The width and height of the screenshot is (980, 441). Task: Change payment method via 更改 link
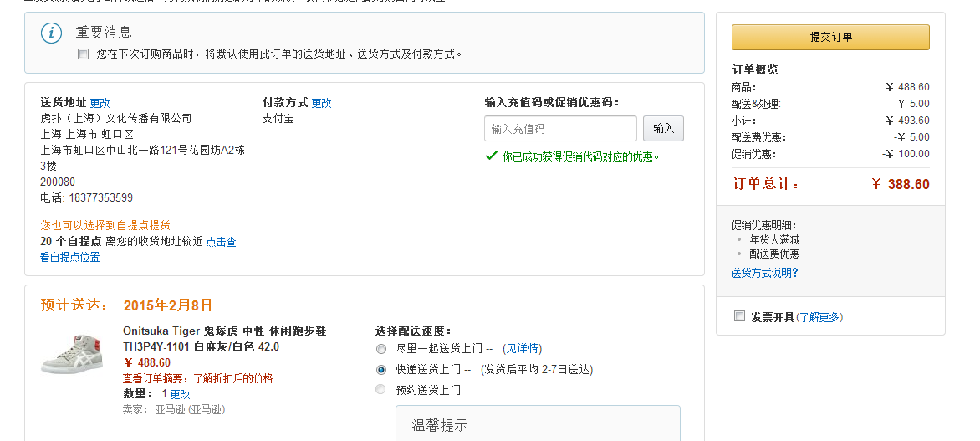(321, 103)
